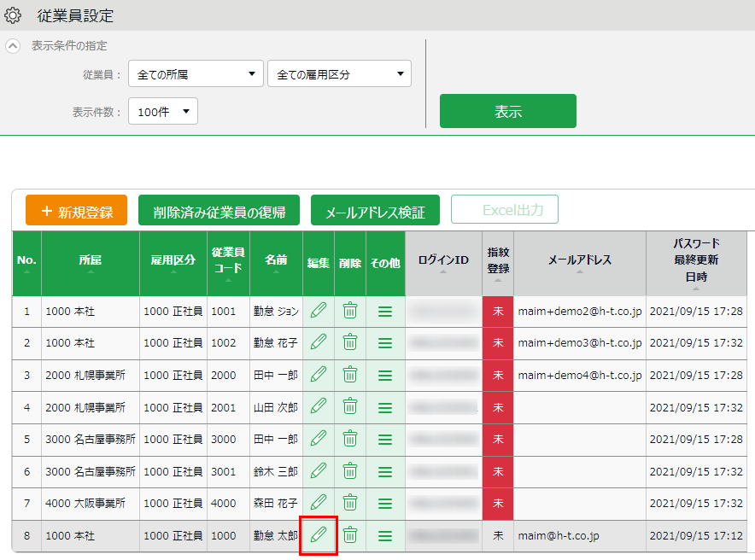Viewport: 755px width, 560px height.
Task: Sort table by 所属 column header
Action: pyautogui.click(x=91, y=263)
